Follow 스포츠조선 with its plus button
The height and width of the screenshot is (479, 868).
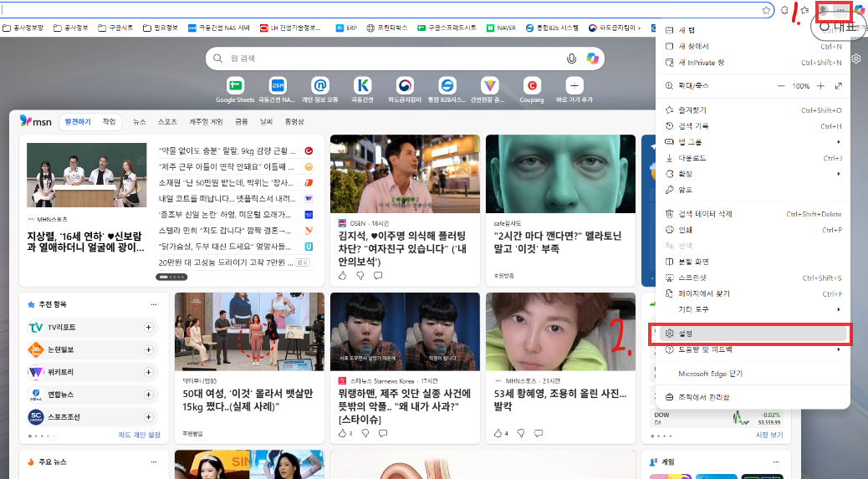(x=148, y=417)
